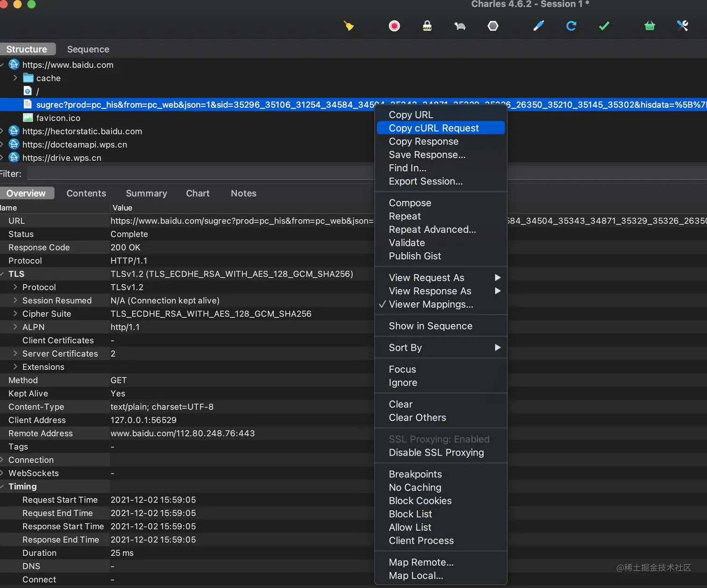Viewport: 707px width, 588px height.
Task: Click the compose pen icon
Action: [539, 26]
